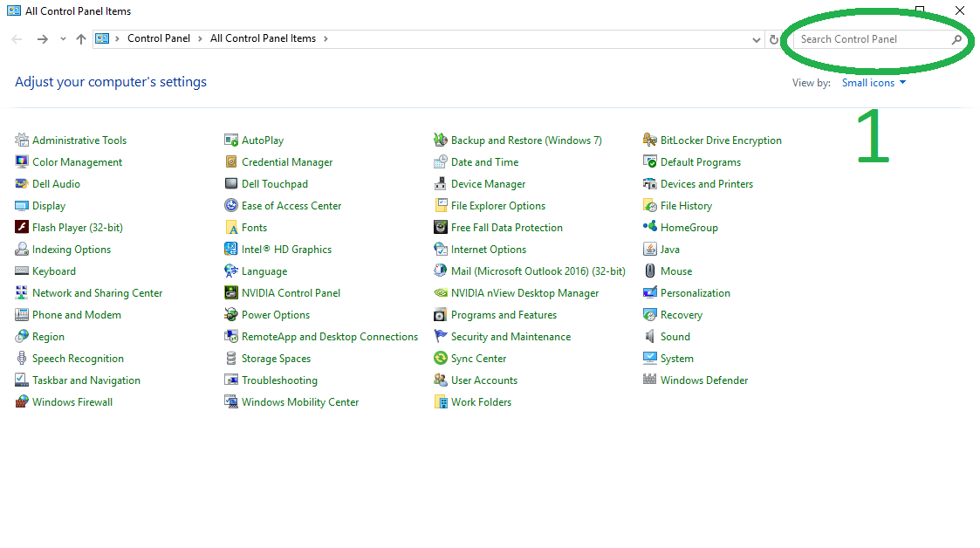Select Control Panel in the breadcrumb path
Screen dimensions: 980x548
[159, 39]
